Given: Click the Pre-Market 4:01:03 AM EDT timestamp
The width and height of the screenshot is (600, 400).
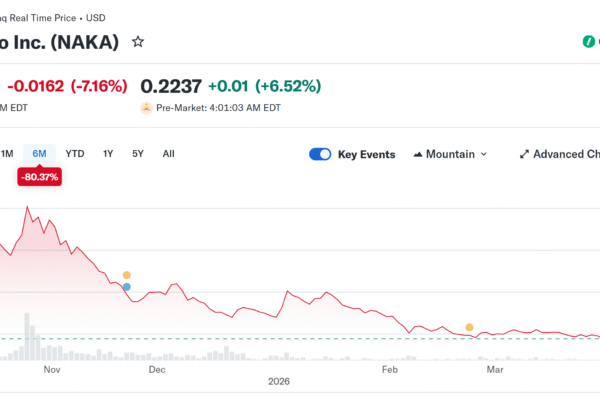Looking at the screenshot, I should (x=218, y=108).
